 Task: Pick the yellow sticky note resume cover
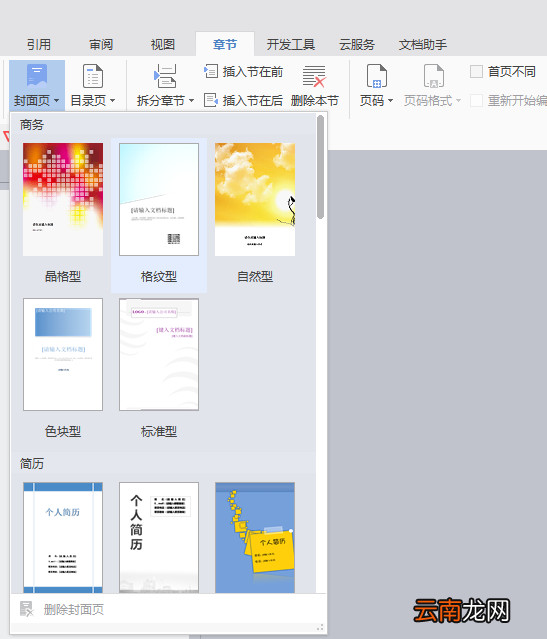click(x=255, y=538)
